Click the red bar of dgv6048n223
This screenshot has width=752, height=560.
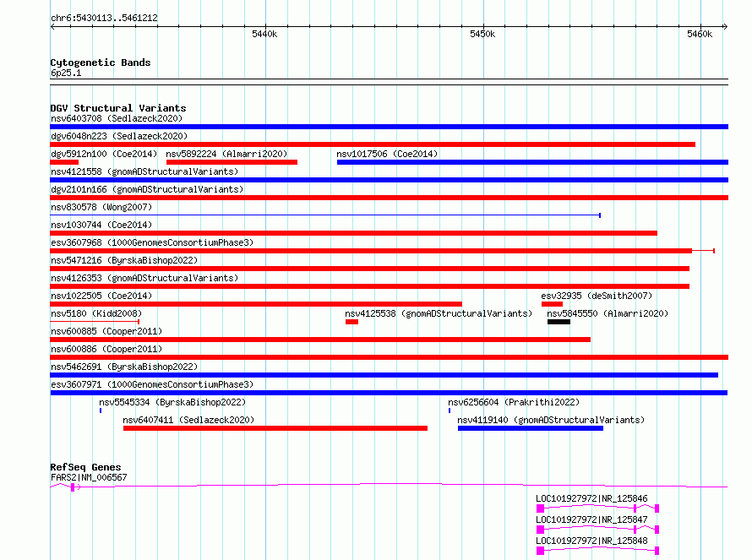[x=373, y=144]
